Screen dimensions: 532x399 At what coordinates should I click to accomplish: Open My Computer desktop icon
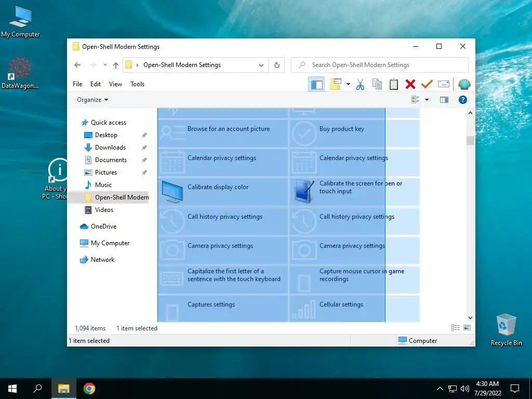click(x=20, y=22)
